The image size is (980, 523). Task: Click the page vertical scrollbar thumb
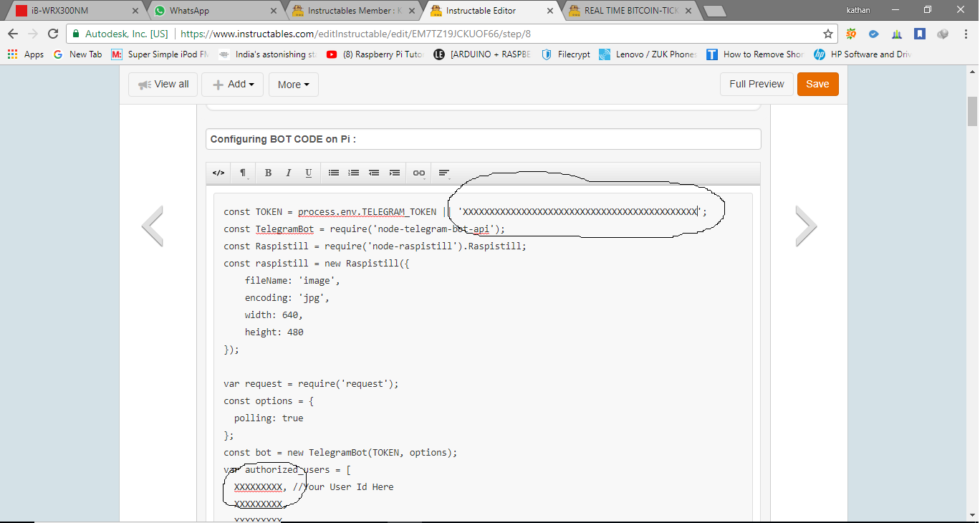(972, 111)
